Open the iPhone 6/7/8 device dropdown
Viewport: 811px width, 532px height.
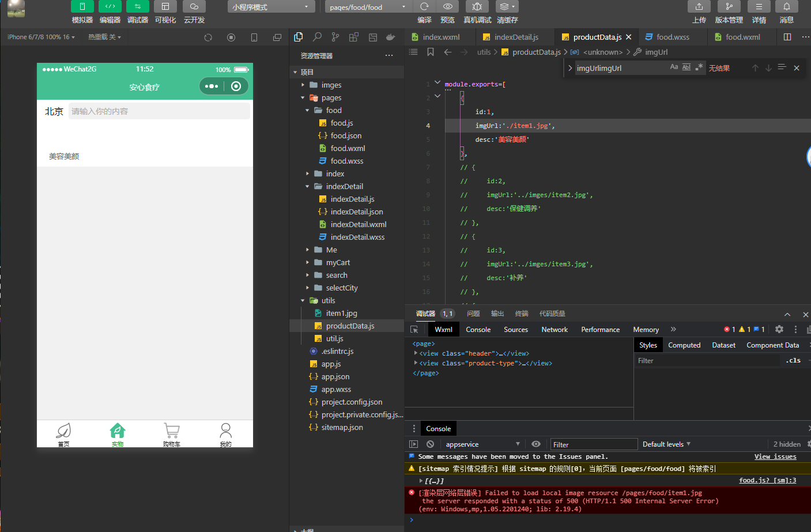[41, 37]
